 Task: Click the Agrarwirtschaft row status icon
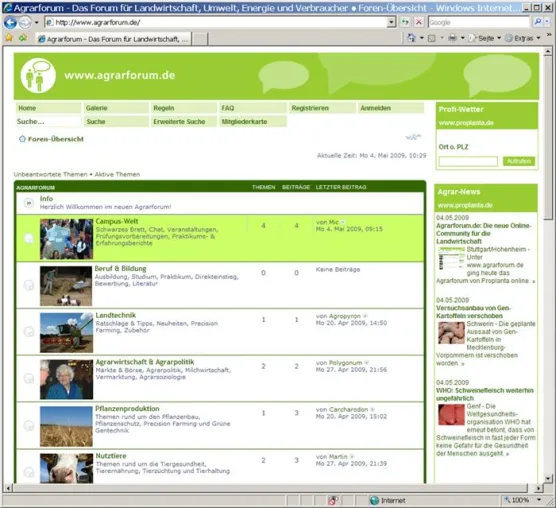(x=29, y=378)
